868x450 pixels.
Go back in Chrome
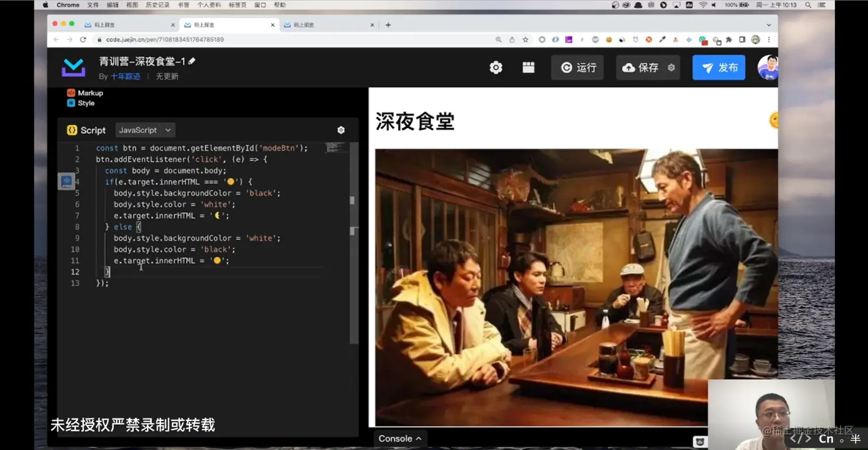(x=56, y=40)
